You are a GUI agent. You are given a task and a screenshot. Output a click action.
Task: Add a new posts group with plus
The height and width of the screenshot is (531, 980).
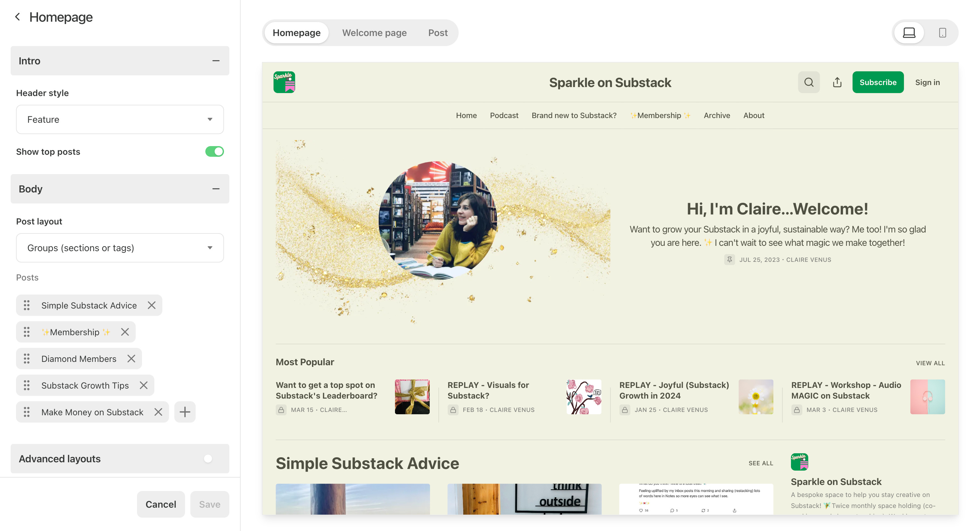point(185,412)
